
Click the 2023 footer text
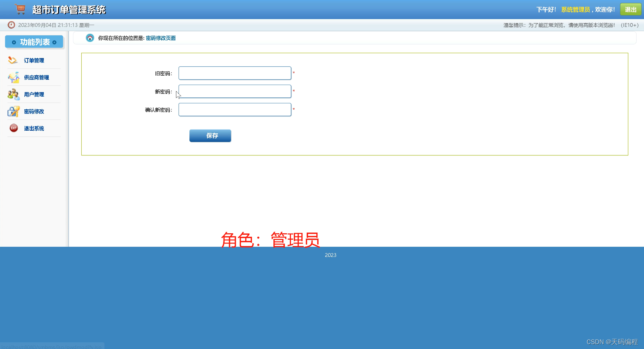pos(331,255)
